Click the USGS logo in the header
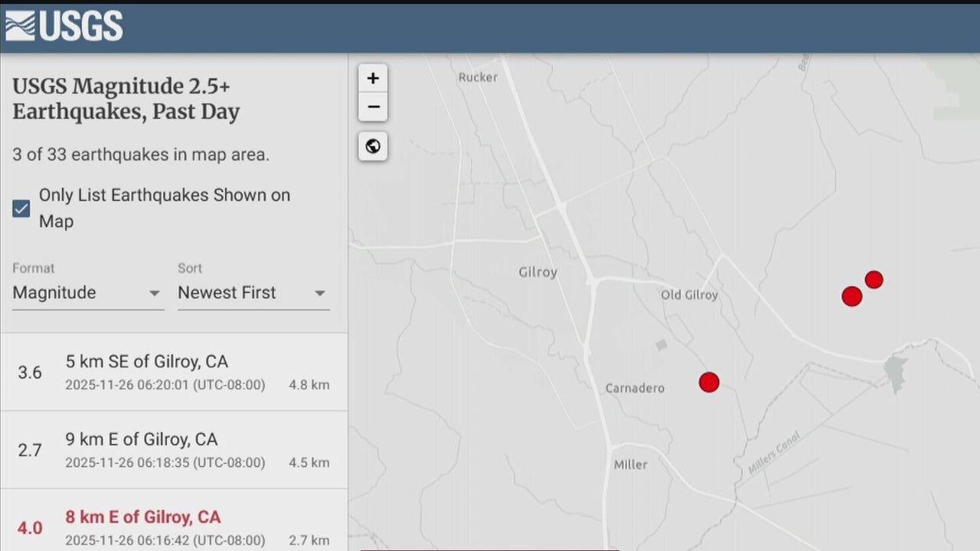This screenshot has width=980, height=551. [64, 26]
